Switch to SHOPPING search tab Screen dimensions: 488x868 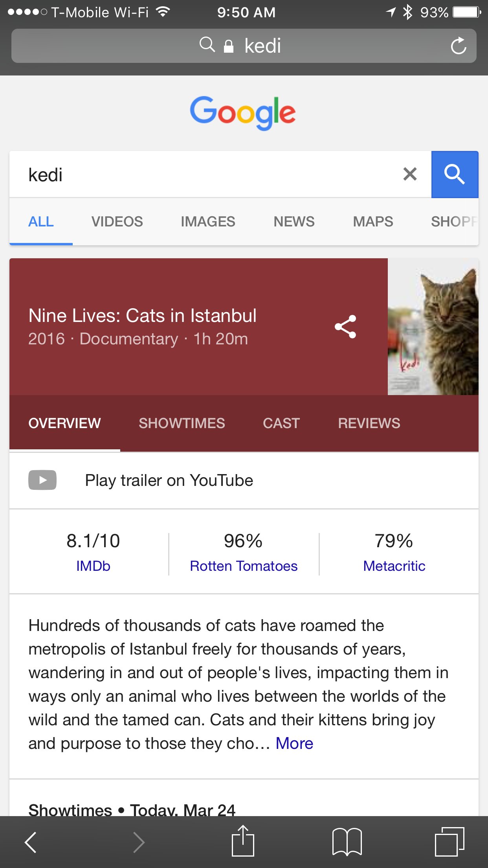point(455,222)
